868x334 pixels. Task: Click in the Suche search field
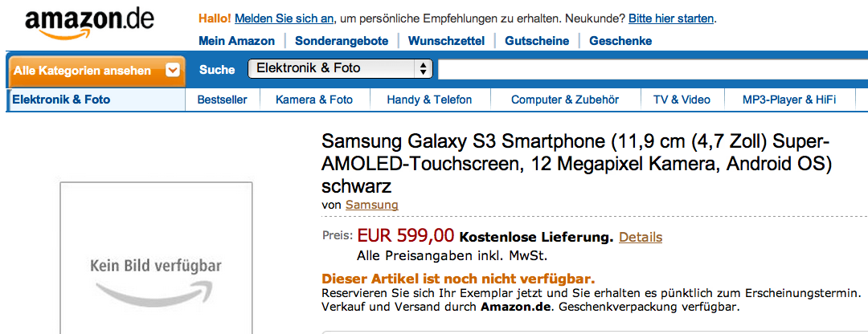653,69
